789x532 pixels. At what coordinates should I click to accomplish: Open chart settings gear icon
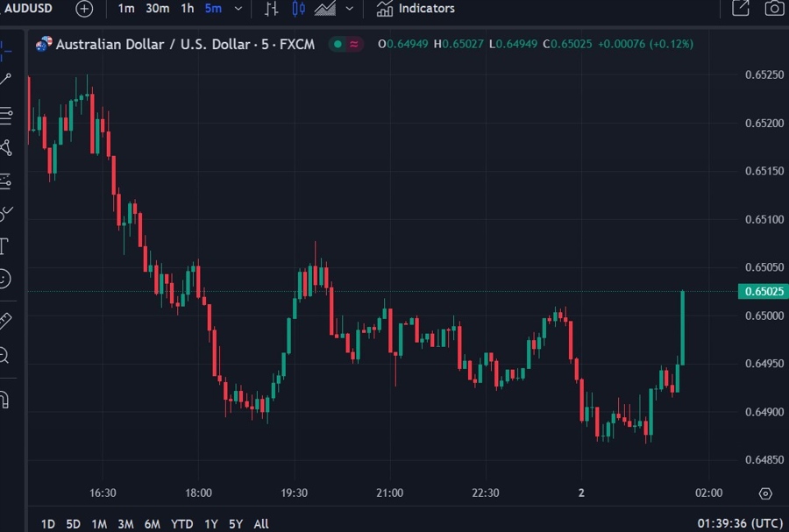click(765, 493)
